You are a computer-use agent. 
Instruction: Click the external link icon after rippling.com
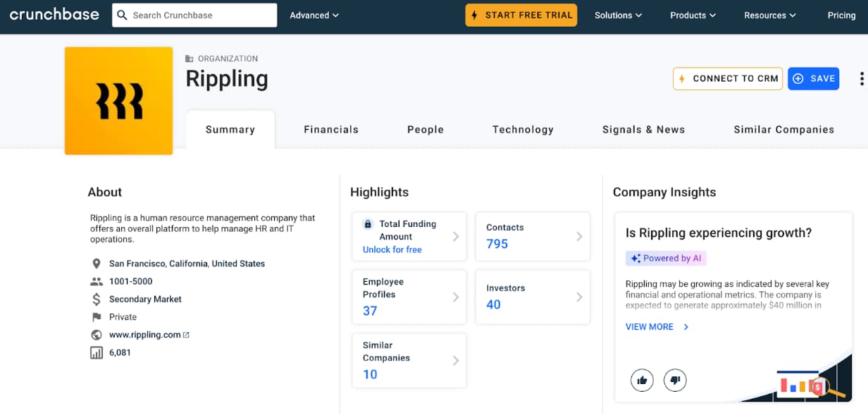coord(187,335)
